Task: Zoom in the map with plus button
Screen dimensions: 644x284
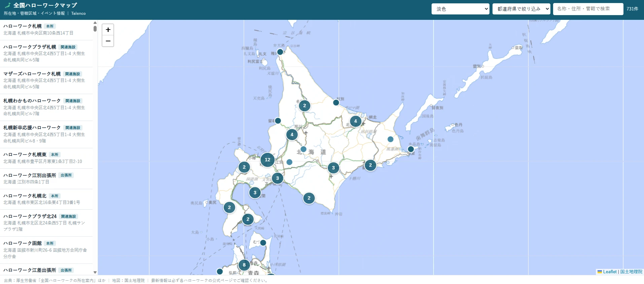Action: coord(108,30)
